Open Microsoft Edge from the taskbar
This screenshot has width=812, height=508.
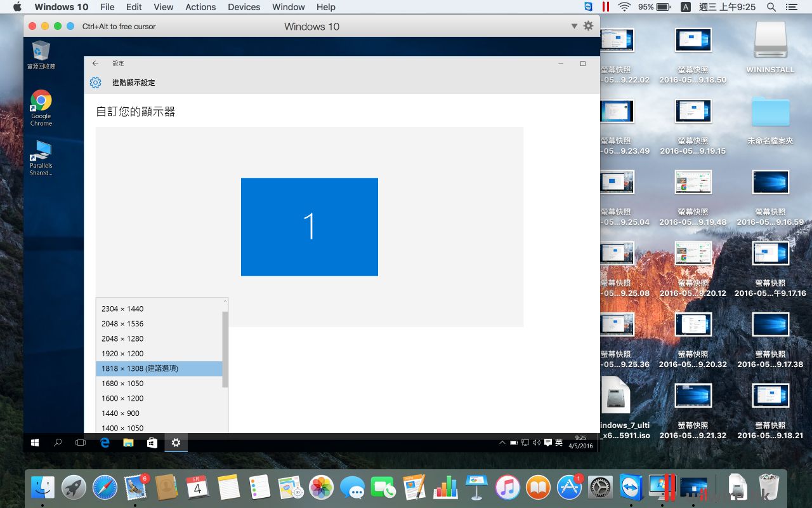click(105, 443)
